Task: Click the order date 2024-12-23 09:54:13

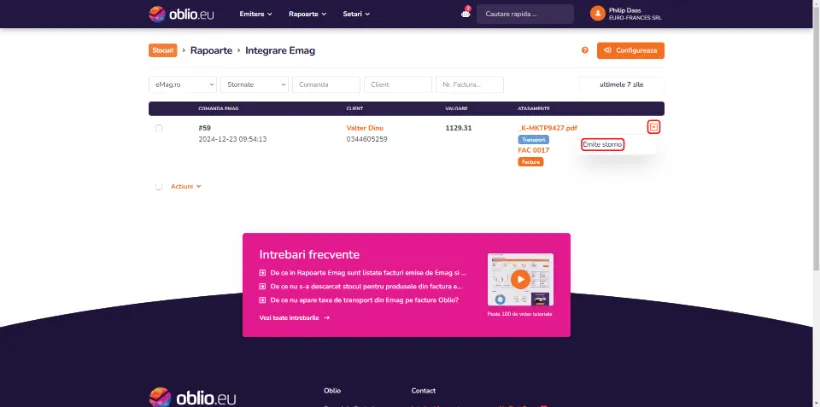Action: pos(233,140)
